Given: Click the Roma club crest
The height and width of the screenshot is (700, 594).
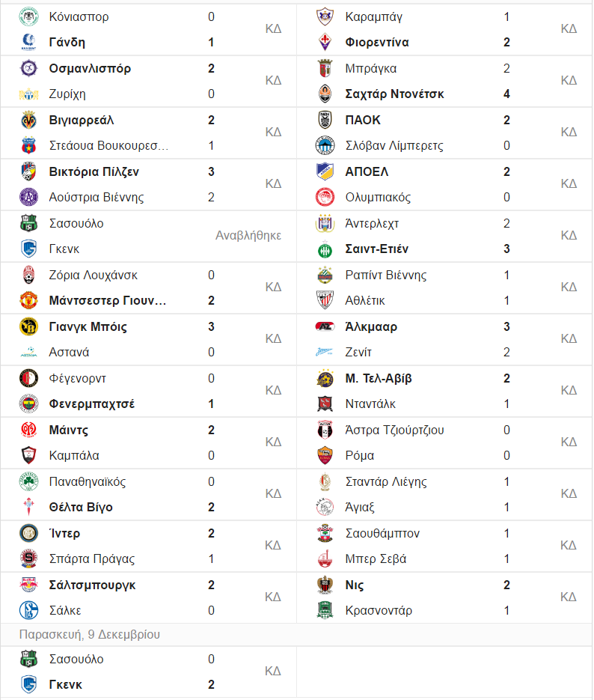Looking at the screenshot, I should [325, 455].
